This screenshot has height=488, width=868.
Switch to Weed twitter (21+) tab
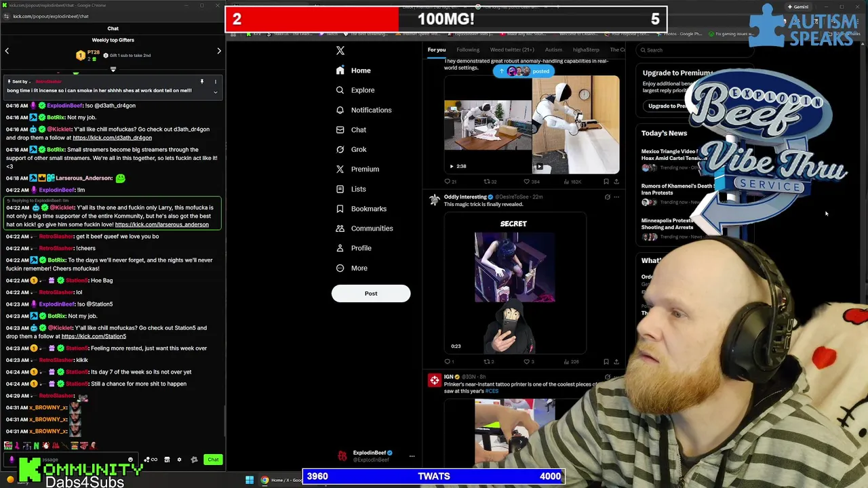pos(512,49)
